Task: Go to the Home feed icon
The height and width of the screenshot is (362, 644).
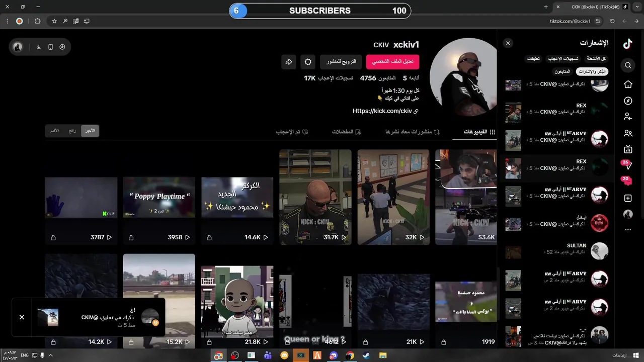Action: [x=628, y=84]
